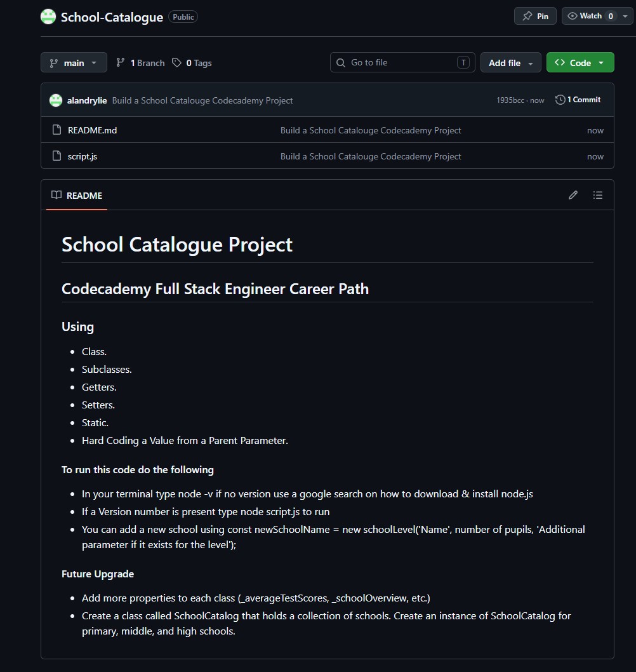Click Codecademy Full Stack Engineer Career Path heading
The height and width of the screenshot is (672, 636).
[215, 289]
